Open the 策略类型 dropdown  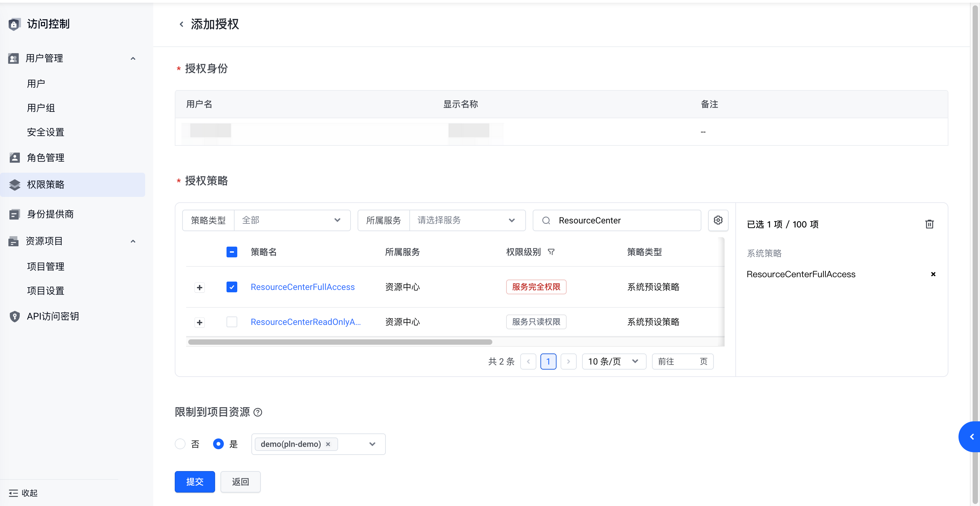pos(291,220)
